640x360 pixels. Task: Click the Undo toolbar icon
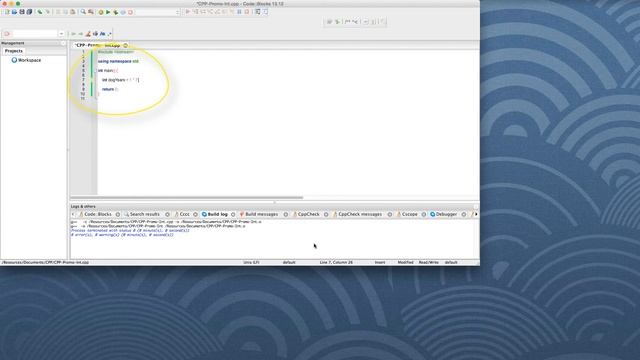pos(40,12)
